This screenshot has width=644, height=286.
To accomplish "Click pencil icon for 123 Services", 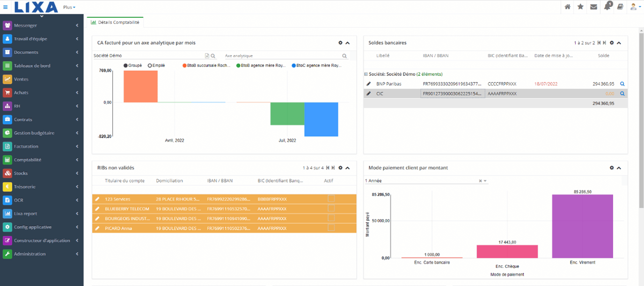I will (x=97, y=199).
